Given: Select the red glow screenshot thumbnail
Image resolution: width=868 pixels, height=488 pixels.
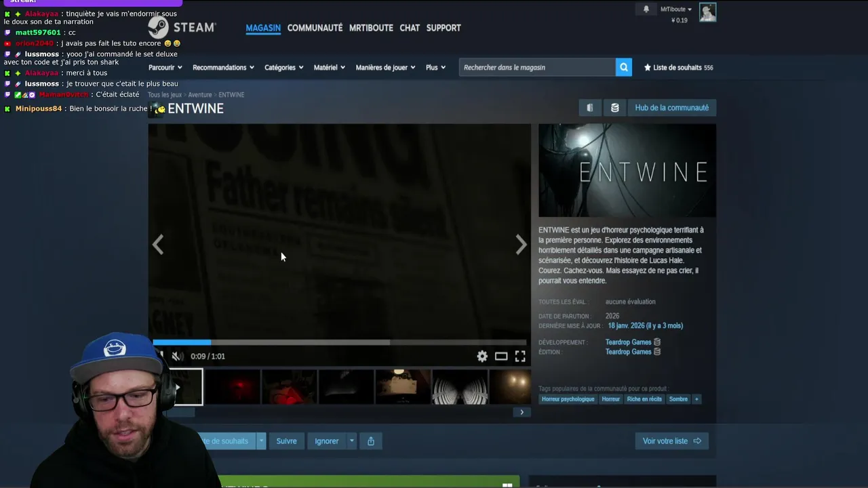Looking at the screenshot, I should click(233, 387).
